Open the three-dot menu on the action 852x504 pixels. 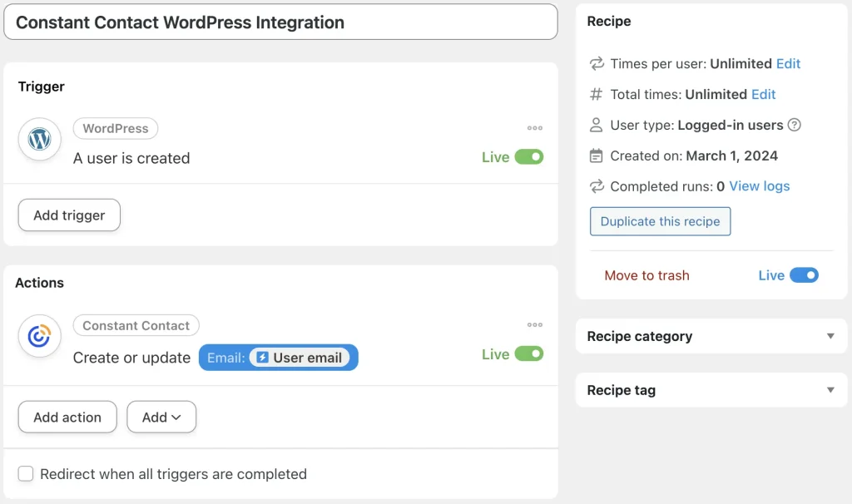click(535, 324)
